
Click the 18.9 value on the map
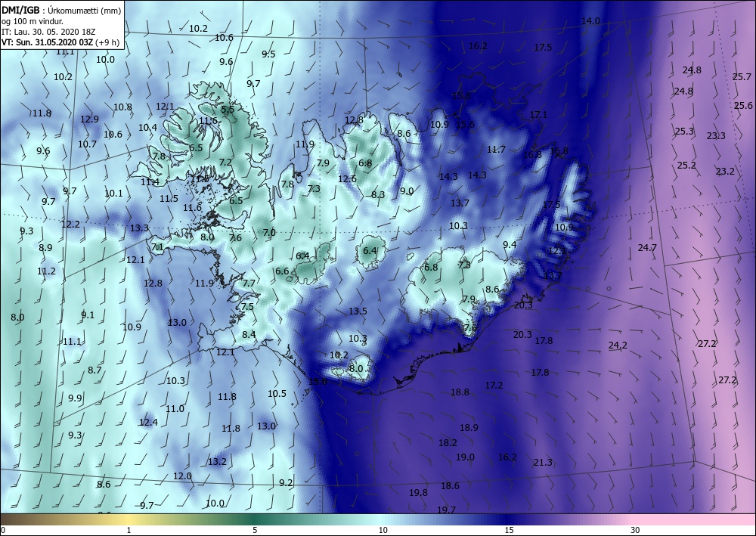tap(469, 428)
